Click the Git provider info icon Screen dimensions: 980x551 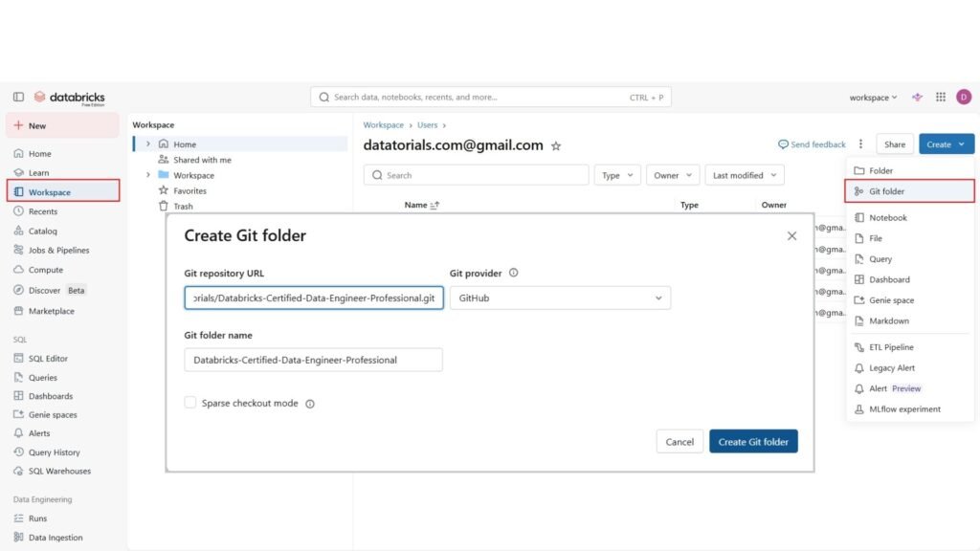pos(514,273)
